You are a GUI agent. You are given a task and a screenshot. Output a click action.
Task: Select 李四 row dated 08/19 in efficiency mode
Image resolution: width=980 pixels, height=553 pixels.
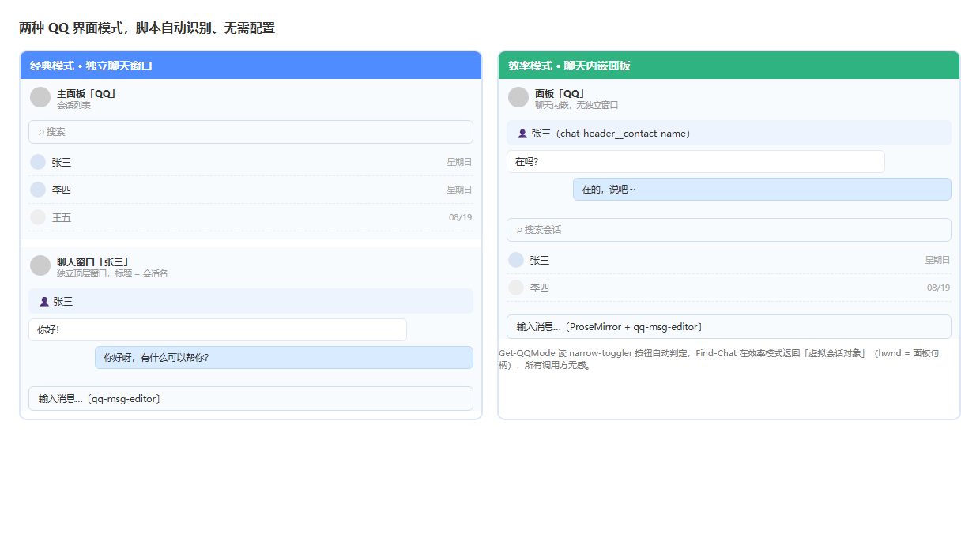coord(729,288)
